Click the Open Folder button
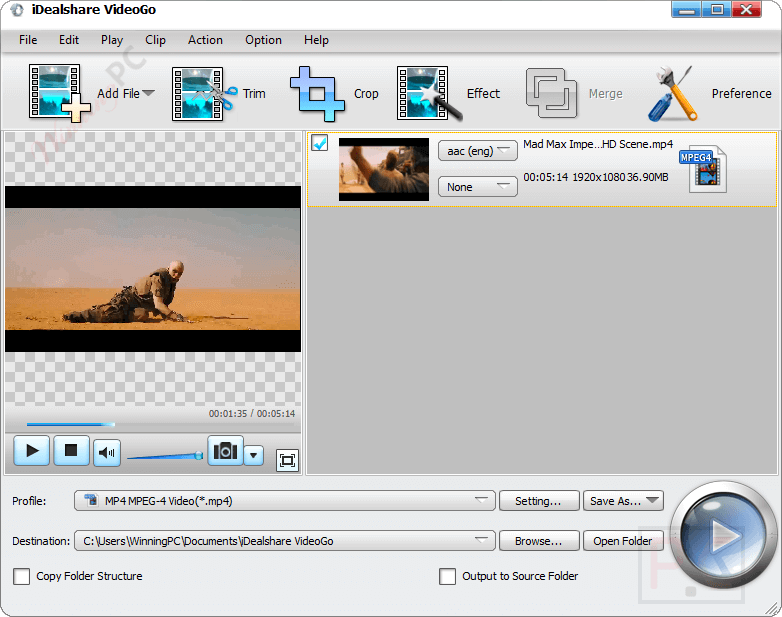Viewport: 782px width, 617px height. (x=623, y=541)
